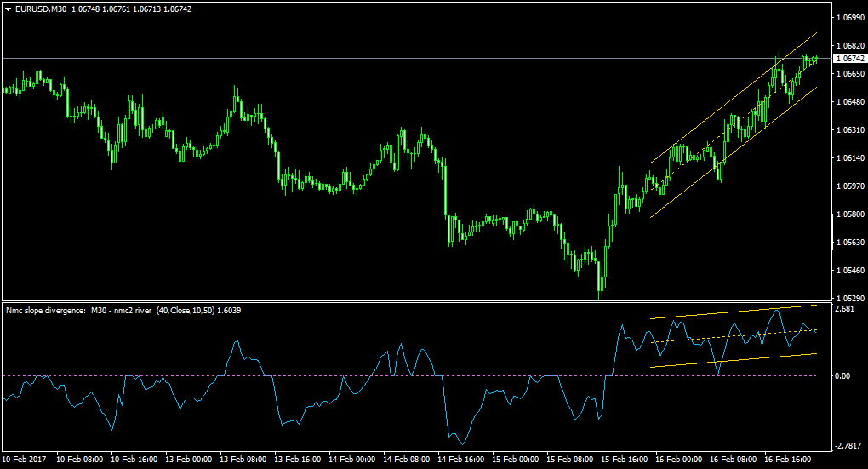Click the 1.05290 price scale value
This screenshot has width=868, height=469.
[850, 299]
